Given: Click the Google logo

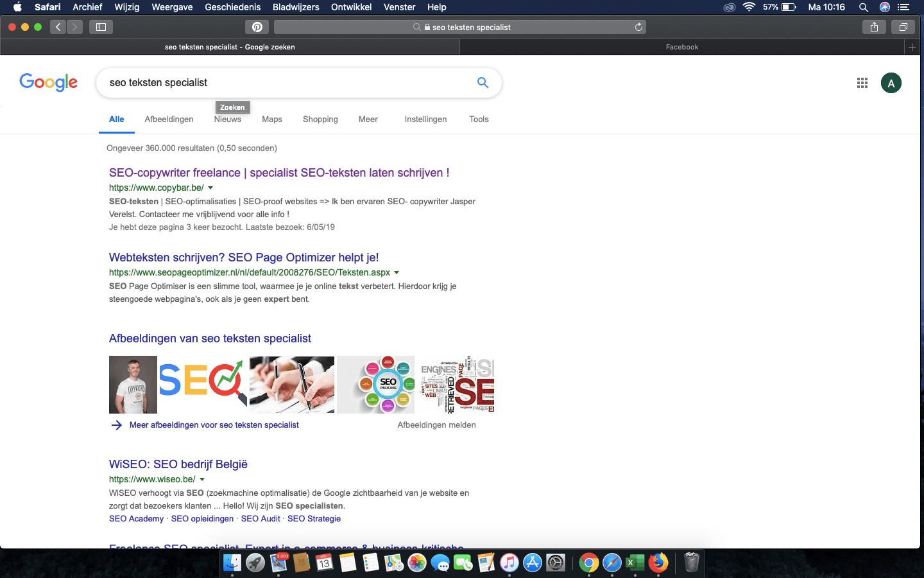Looking at the screenshot, I should tap(49, 82).
